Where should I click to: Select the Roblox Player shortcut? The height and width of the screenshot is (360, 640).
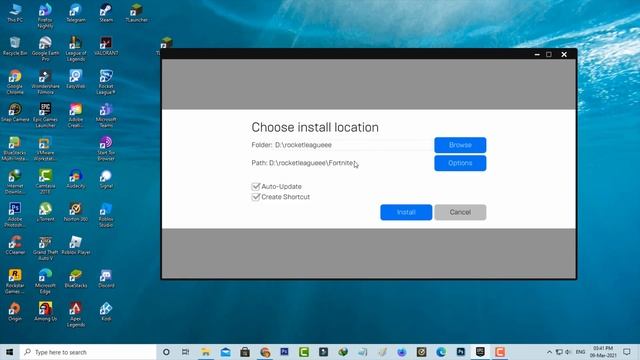[76, 245]
